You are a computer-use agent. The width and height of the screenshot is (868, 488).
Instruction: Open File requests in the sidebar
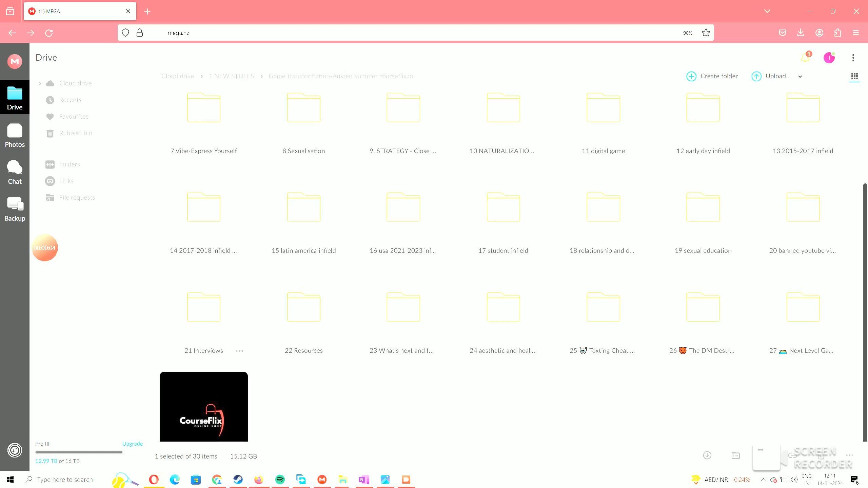[x=77, y=198]
